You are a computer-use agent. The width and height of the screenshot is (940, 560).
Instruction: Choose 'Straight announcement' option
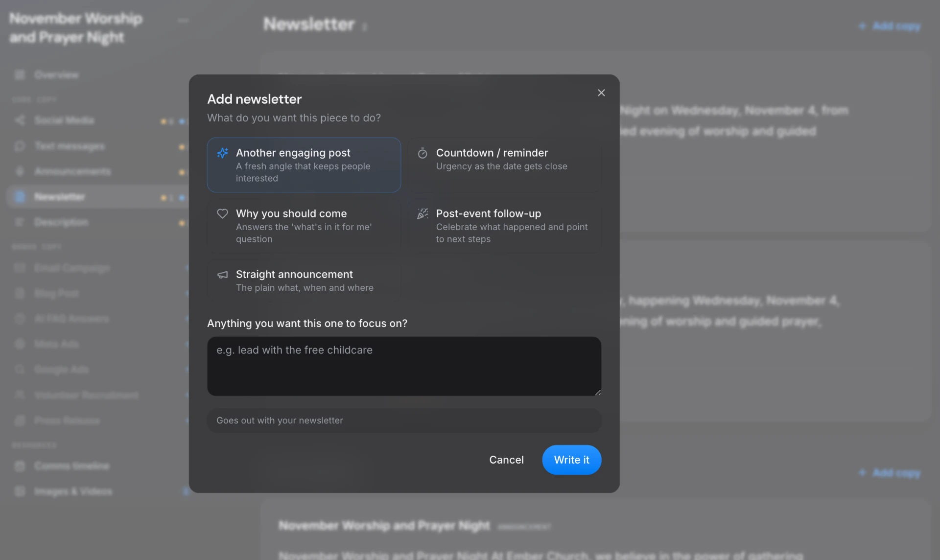(x=304, y=280)
